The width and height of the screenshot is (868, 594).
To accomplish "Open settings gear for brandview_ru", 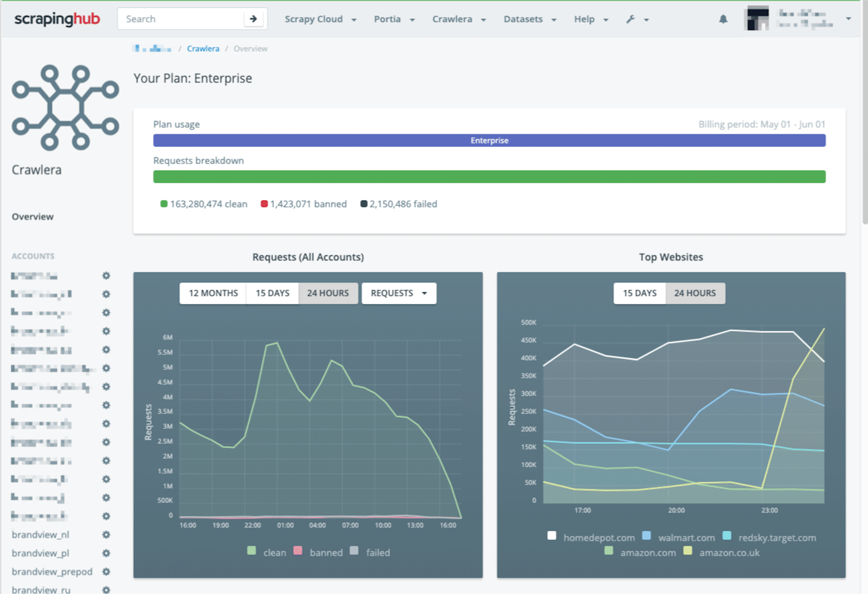I will coord(106,590).
